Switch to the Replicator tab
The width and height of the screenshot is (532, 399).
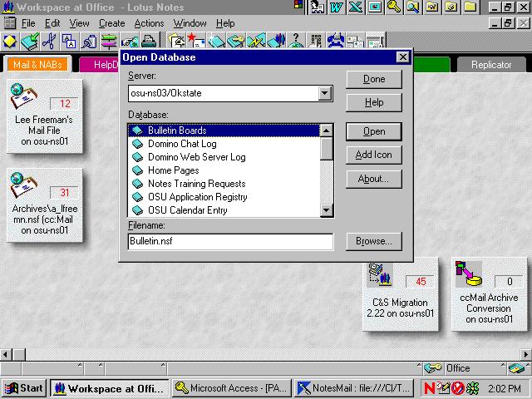pos(491,65)
